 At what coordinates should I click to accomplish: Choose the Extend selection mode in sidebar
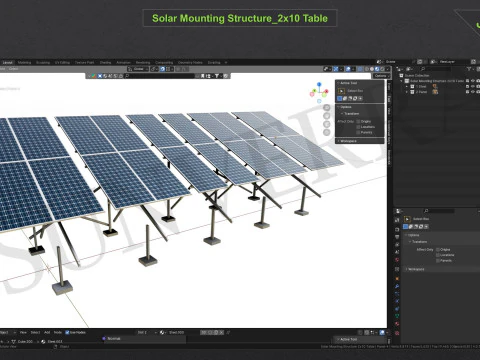click(x=345, y=98)
